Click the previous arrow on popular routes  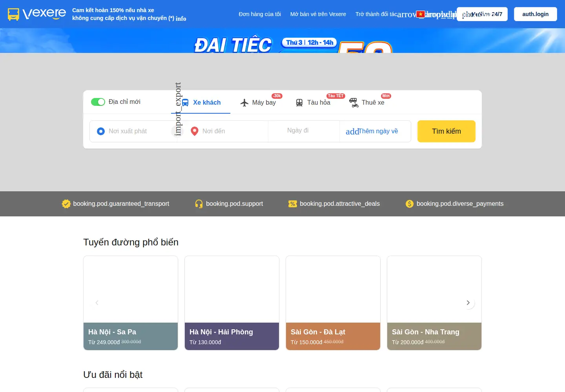97,303
